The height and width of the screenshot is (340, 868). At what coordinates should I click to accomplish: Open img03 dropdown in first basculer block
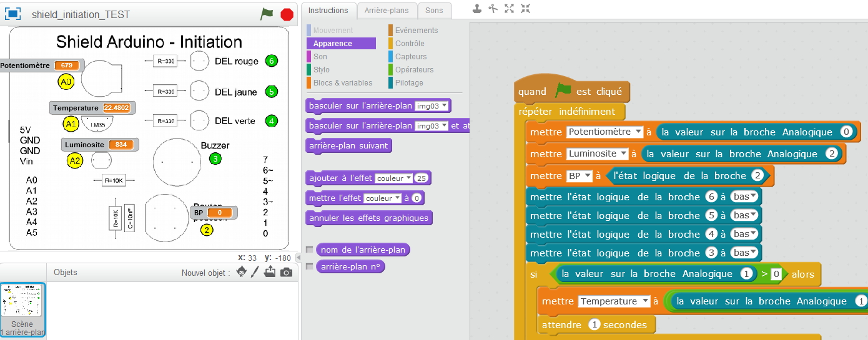point(432,106)
